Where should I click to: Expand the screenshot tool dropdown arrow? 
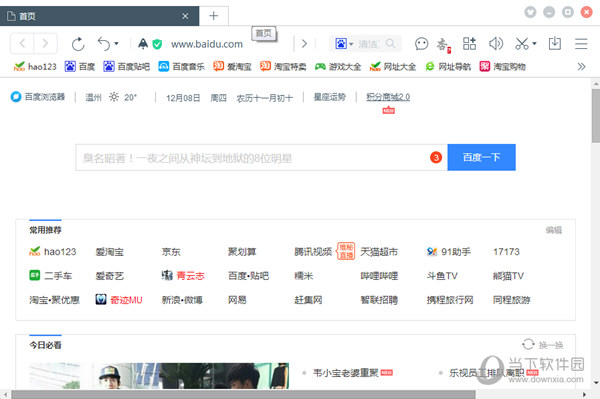(x=534, y=43)
